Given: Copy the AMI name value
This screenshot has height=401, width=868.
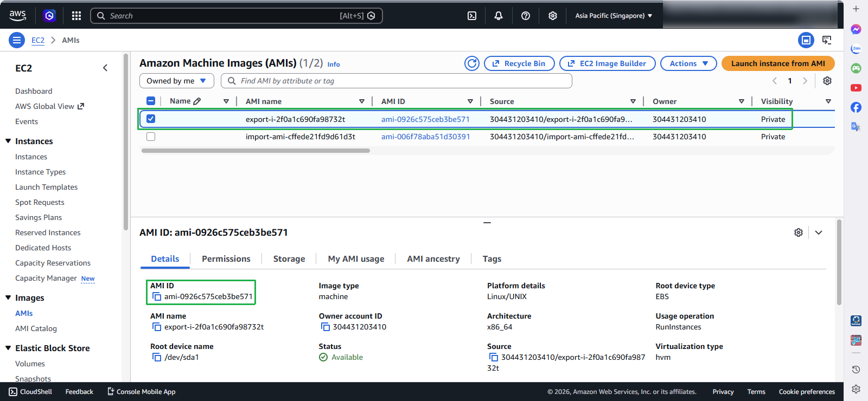Looking at the screenshot, I should 157,327.
